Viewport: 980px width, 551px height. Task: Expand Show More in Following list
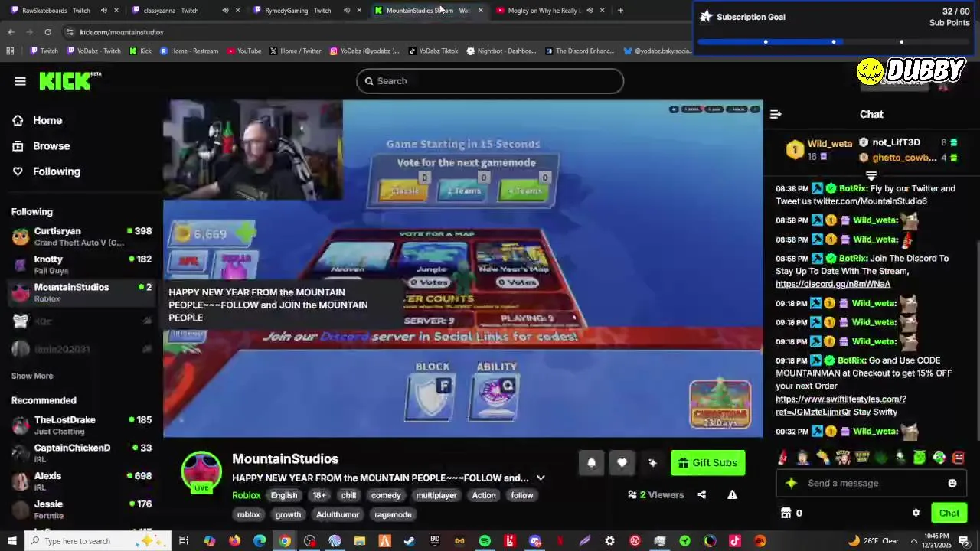click(x=32, y=376)
